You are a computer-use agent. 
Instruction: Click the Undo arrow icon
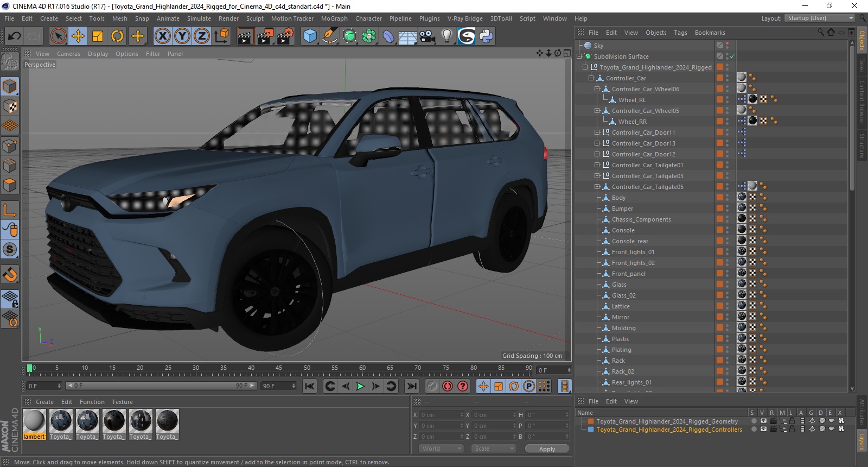(14, 36)
